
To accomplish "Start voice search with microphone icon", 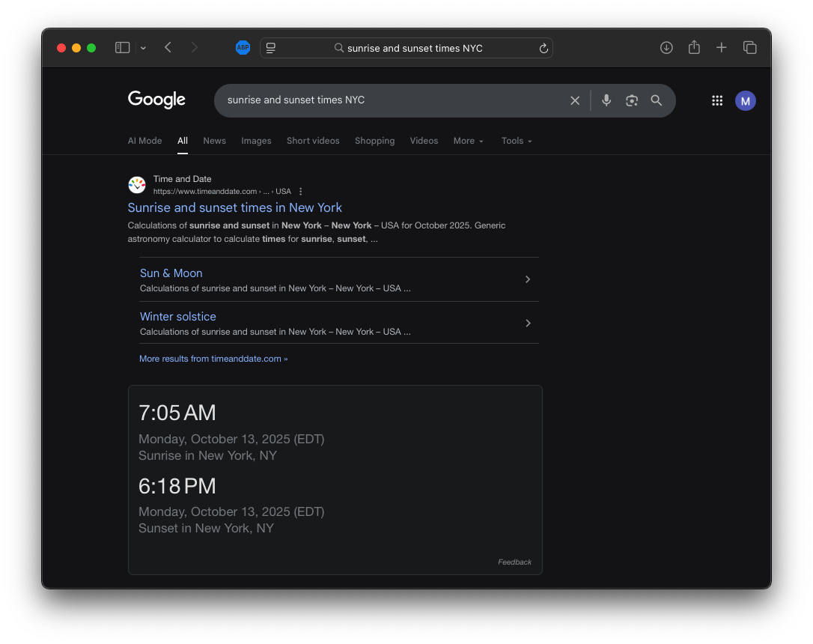I will tap(606, 100).
